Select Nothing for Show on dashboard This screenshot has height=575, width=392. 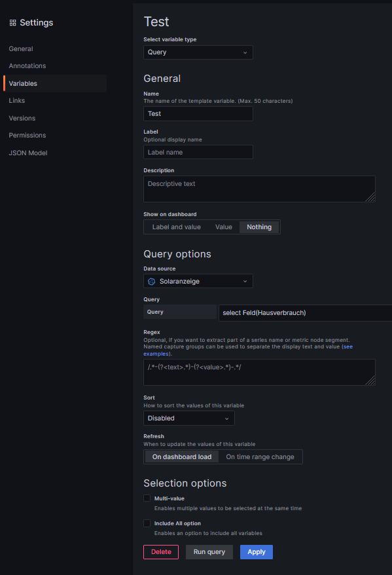259,227
